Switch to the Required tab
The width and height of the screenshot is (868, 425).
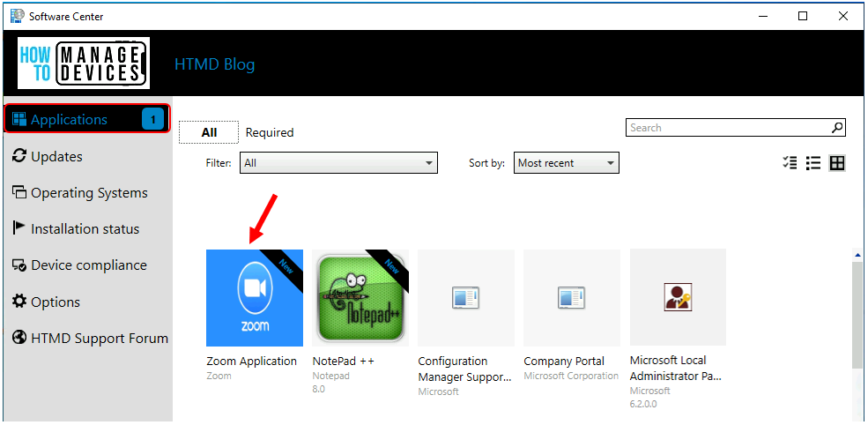pos(270,132)
